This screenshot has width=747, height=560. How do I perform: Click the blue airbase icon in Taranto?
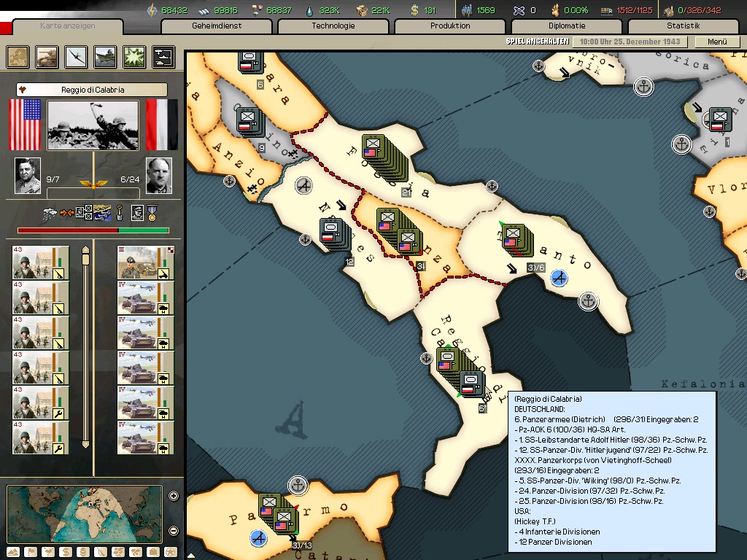[x=560, y=278]
